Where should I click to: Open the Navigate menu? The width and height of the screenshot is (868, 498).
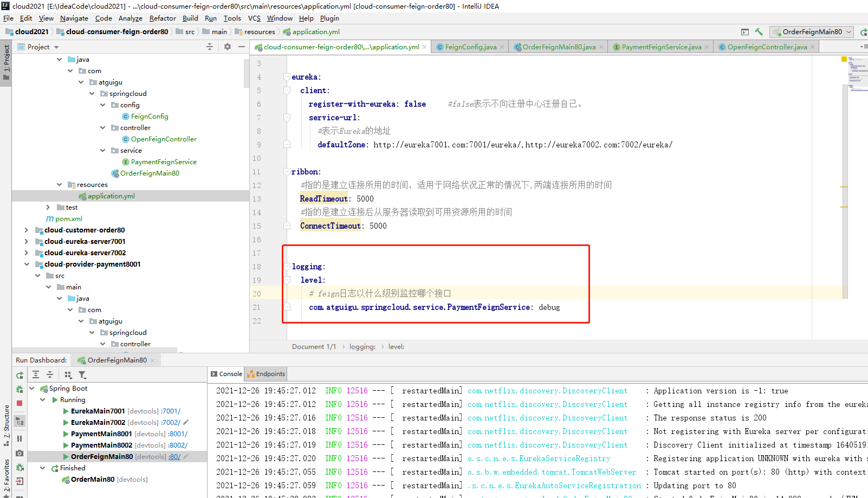(74, 18)
